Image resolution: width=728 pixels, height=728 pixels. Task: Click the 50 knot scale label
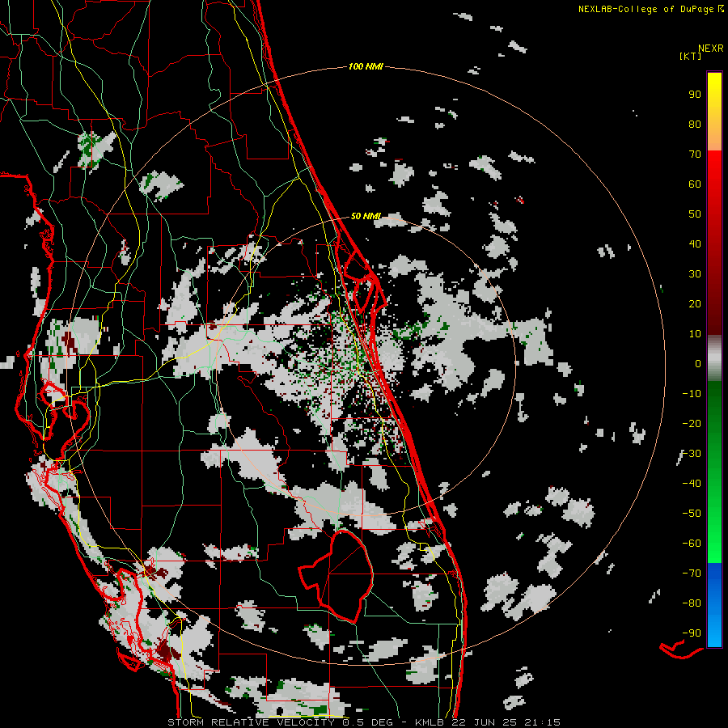coord(695,214)
